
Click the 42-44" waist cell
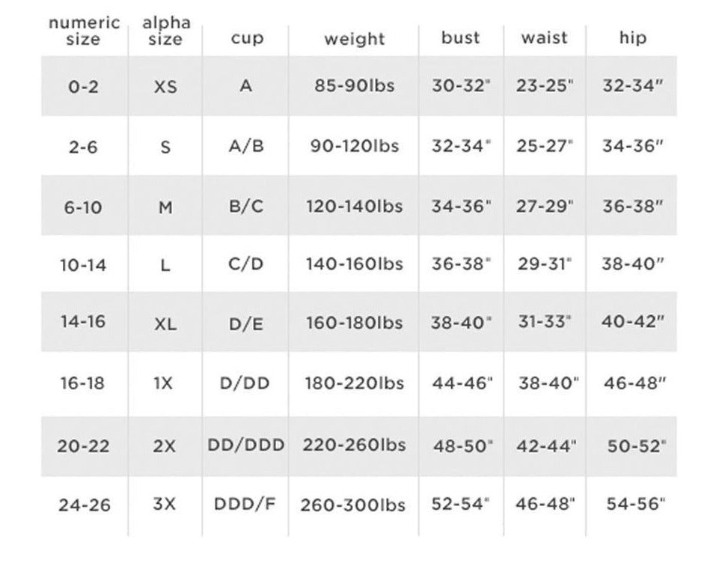(x=546, y=446)
